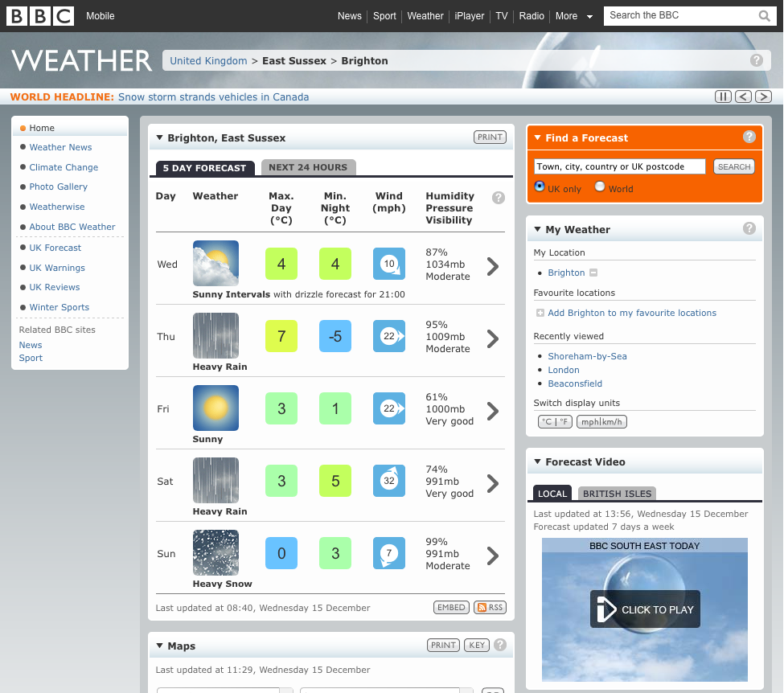The image size is (784, 693).
Task: Open iPlayer in the top navigation
Action: [469, 16]
